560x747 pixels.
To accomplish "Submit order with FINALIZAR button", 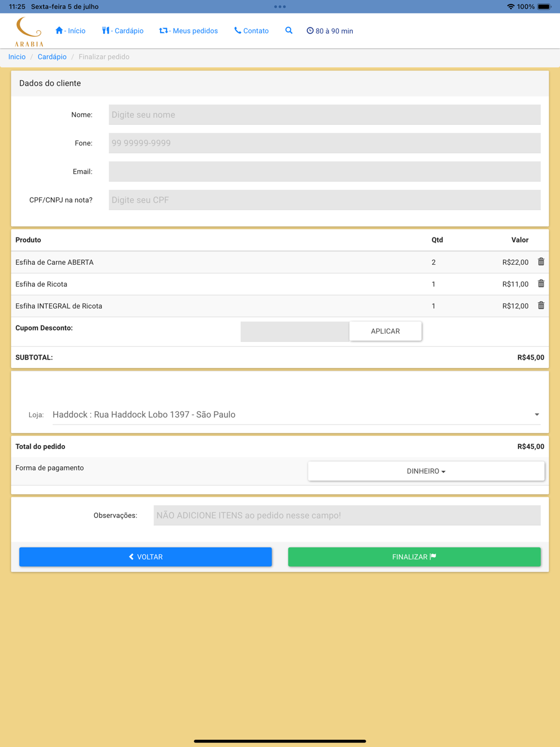I will pyautogui.click(x=414, y=557).
